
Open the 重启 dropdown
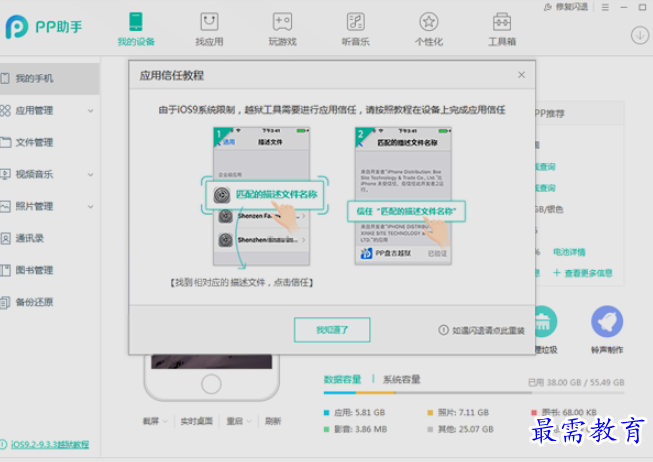tap(239, 421)
